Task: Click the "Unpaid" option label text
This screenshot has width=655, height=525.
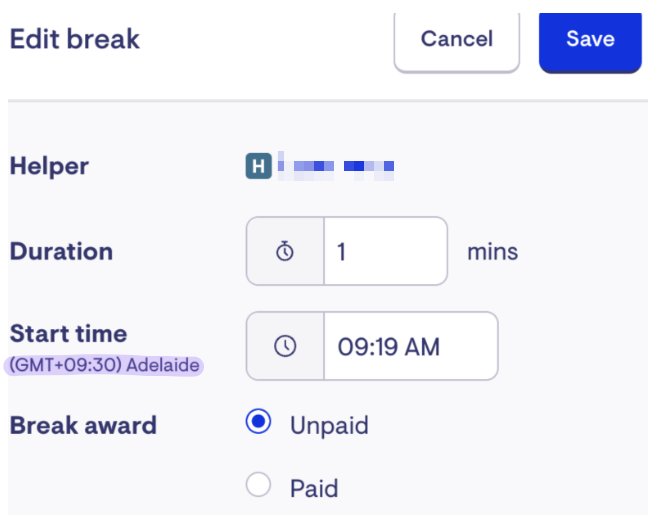Action: (329, 425)
